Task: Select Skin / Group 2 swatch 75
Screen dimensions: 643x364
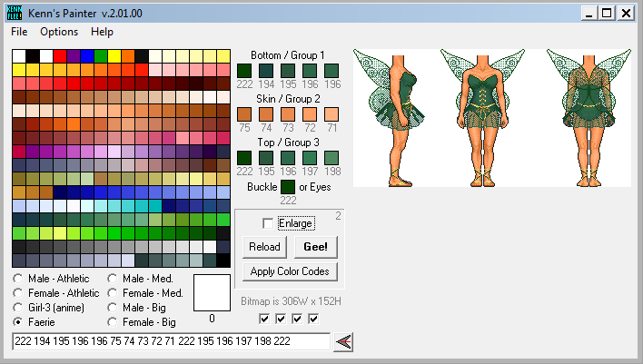Action: point(244,114)
